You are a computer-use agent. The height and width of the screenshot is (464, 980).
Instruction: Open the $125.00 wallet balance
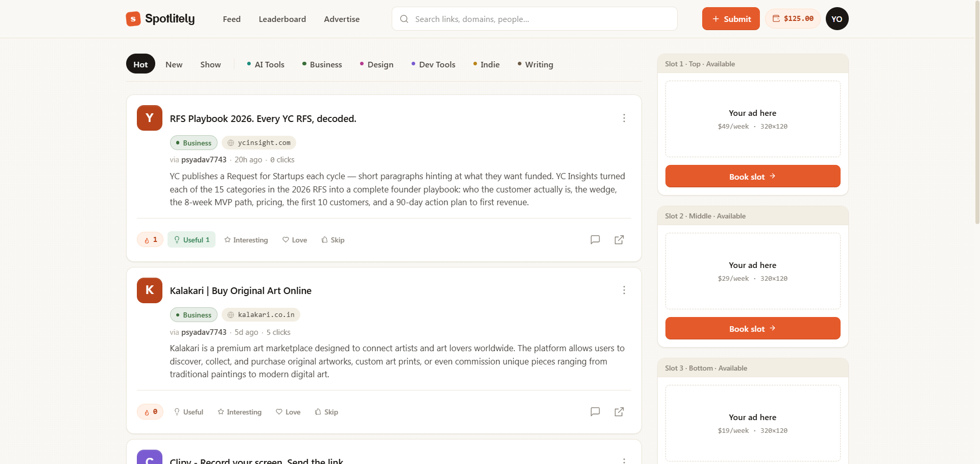coord(793,19)
